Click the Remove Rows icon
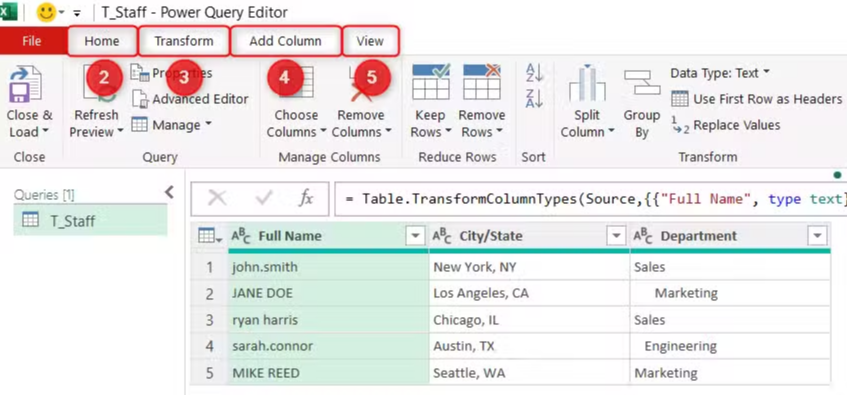 coord(481,82)
